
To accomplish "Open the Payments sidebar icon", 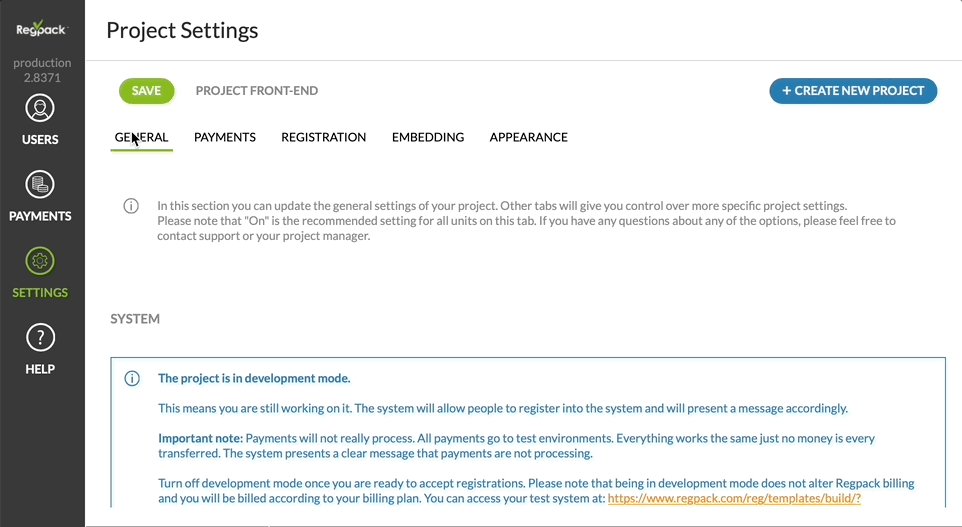I will coord(40,184).
